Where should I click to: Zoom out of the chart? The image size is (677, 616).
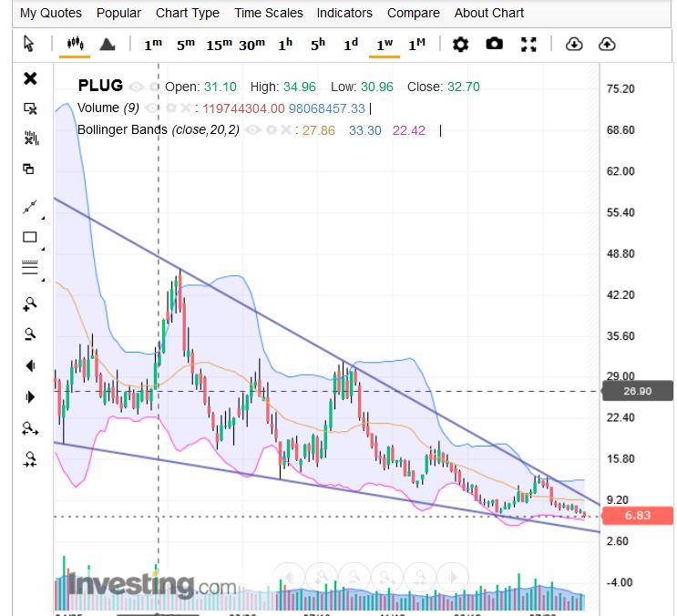coord(30,334)
